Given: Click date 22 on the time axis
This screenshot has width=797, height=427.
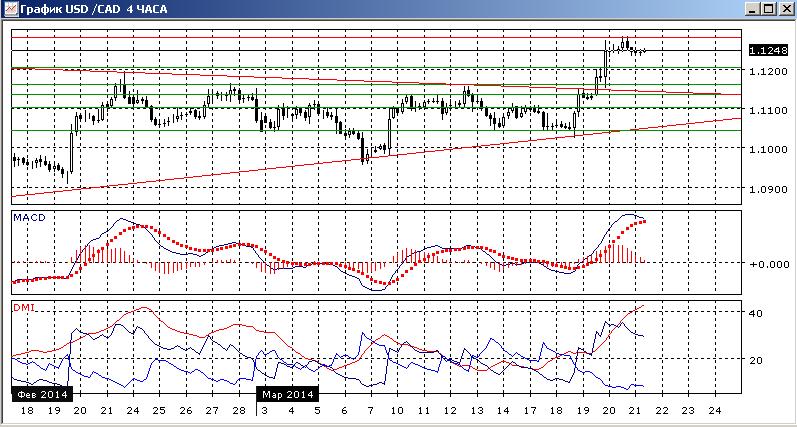Looking at the screenshot, I should pos(661,411).
